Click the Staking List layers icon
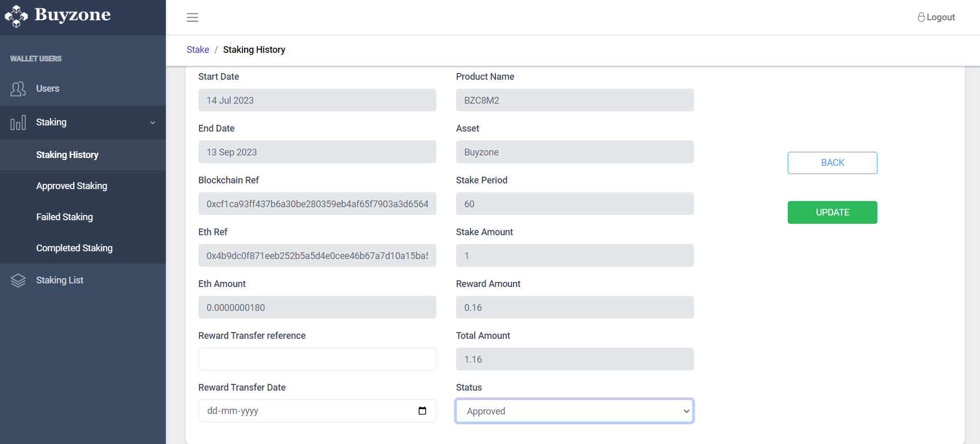This screenshot has height=444, width=980. click(18, 280)
